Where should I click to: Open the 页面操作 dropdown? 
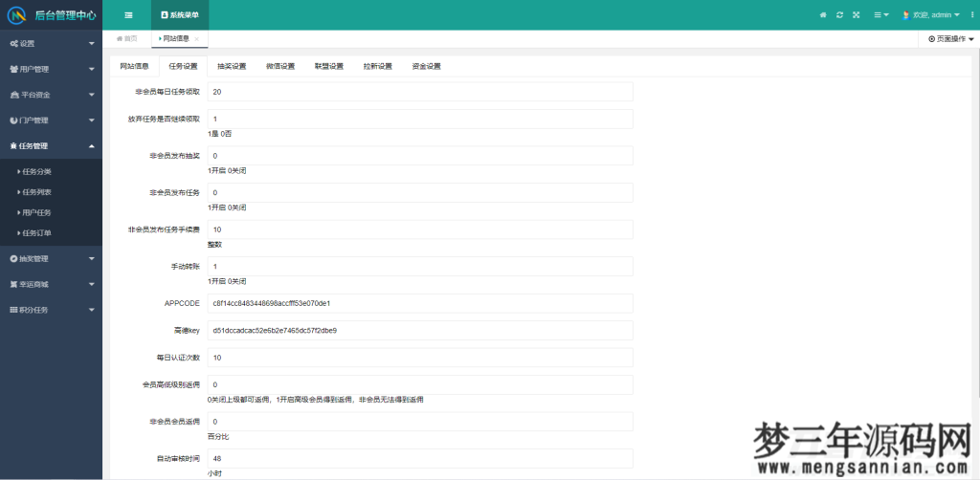pyautogui.click(x=950, y=39)
